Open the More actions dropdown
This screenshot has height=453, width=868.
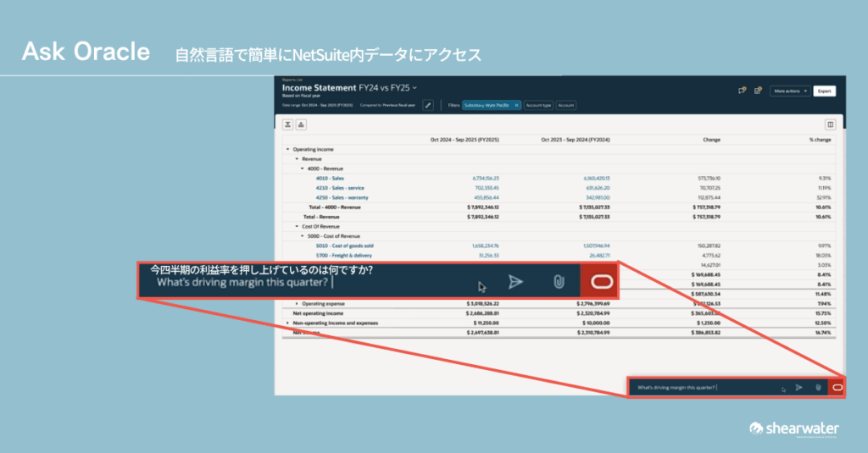click(x=790, y=91)
